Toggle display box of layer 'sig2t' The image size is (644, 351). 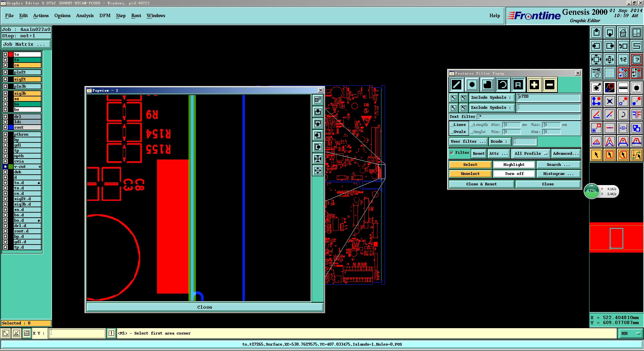[5, 79]
